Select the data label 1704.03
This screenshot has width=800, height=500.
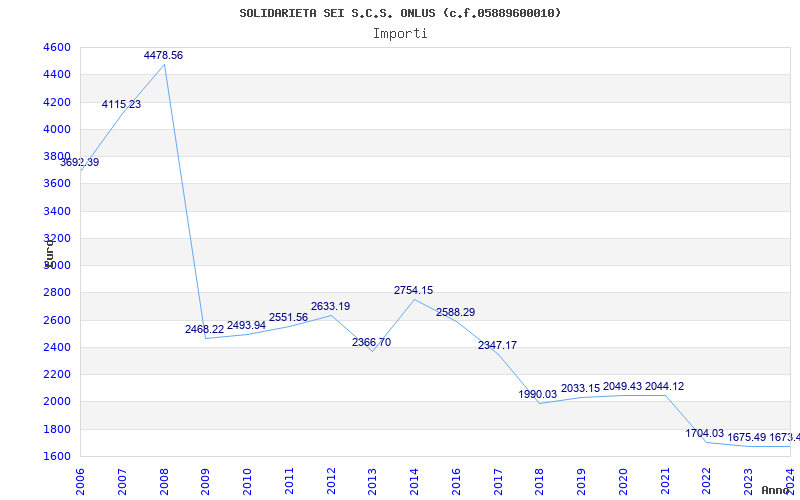[x=705, y=433]
